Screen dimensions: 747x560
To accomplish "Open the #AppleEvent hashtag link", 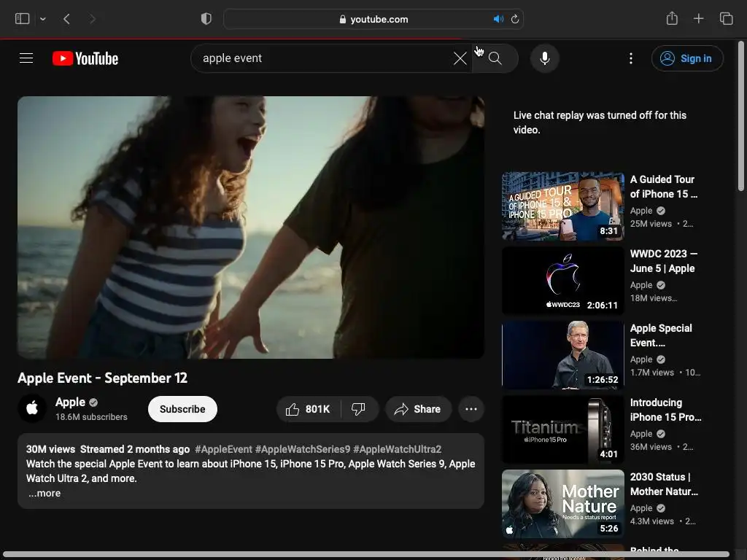I will 223,449.
